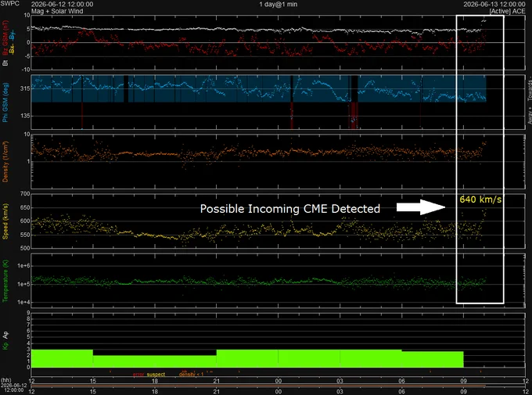532x395 pixels.
Task: Click the 135 tick on Phi axis
Action: [x=25, y=116]
